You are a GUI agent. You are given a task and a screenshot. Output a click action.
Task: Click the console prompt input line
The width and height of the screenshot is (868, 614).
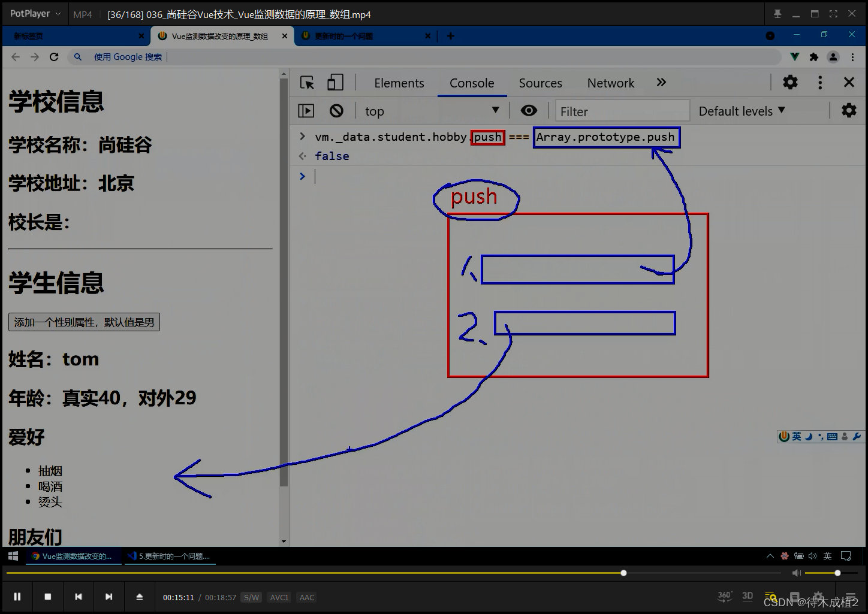[587, 176]
